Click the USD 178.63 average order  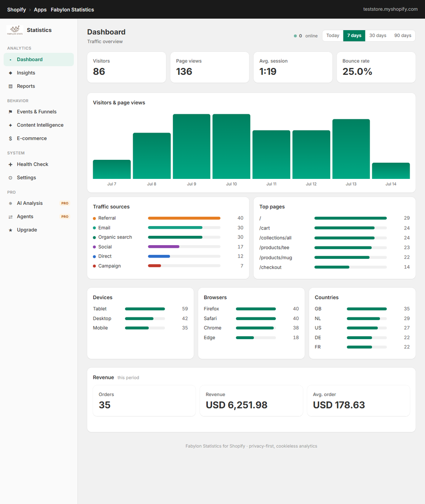[339, 405]
